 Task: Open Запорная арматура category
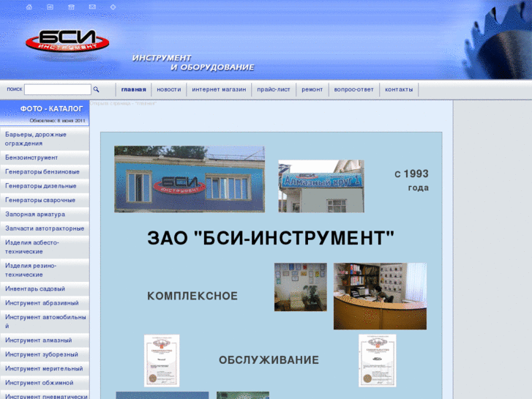click(45, 215)
